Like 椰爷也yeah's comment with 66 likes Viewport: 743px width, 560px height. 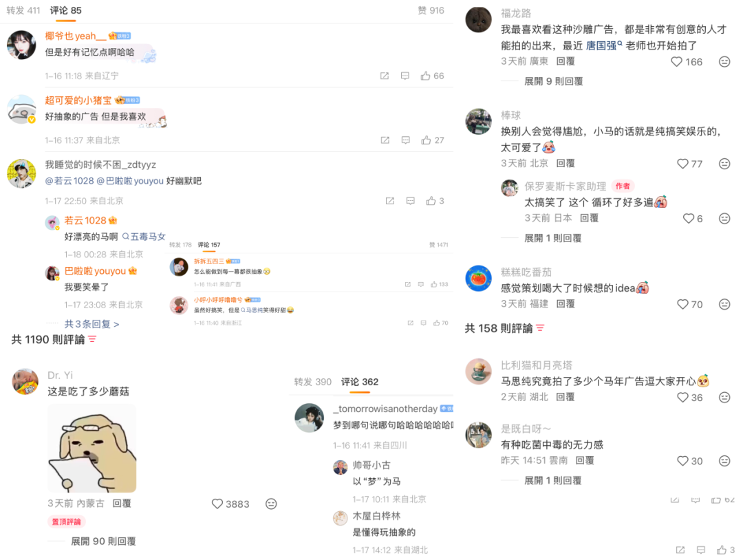click(426, 76)
